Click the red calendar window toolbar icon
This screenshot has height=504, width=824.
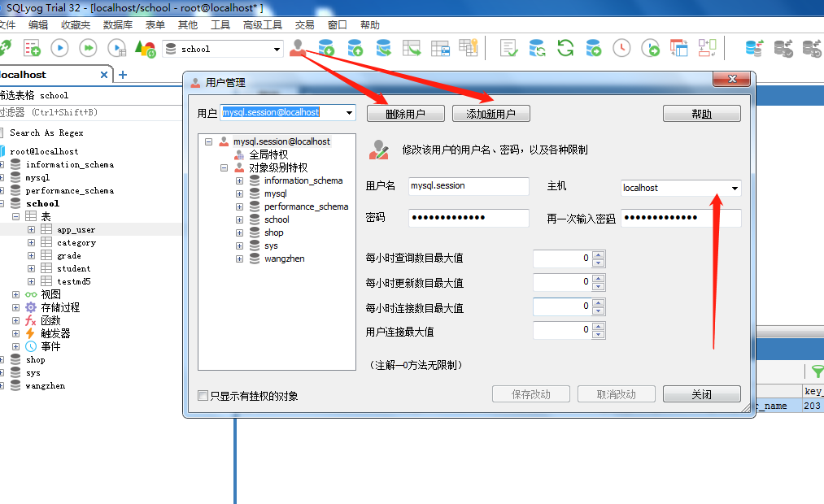679,48
